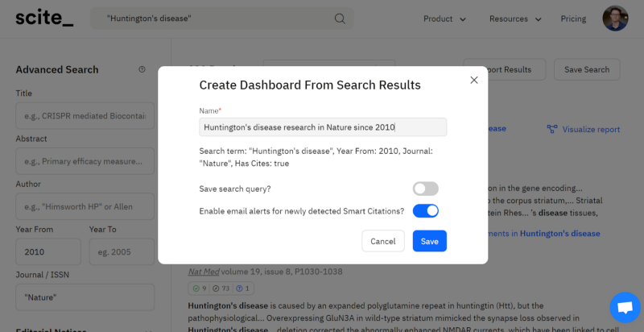Open the Pricing page
The height and width of the screenshot is (332, 644).
pyautogui.click(x=573, y=19)
